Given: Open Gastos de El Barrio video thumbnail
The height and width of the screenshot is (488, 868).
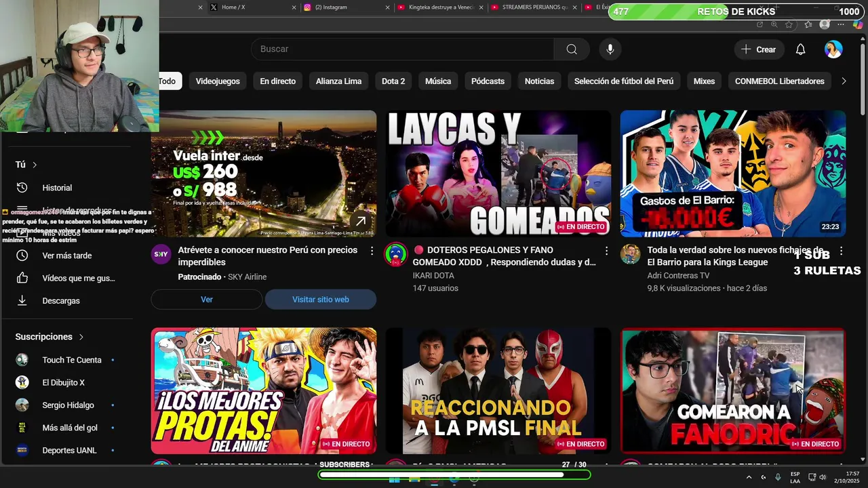Looking at the screenshot, I should 733,174.
